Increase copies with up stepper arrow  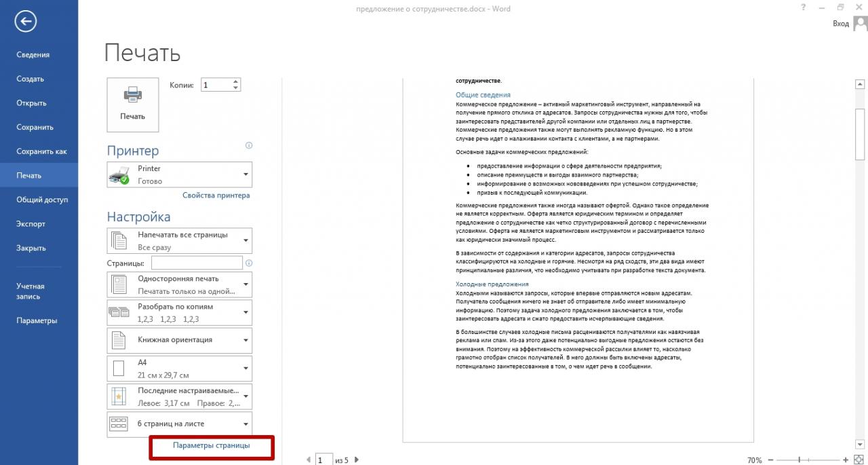point(235,81)
